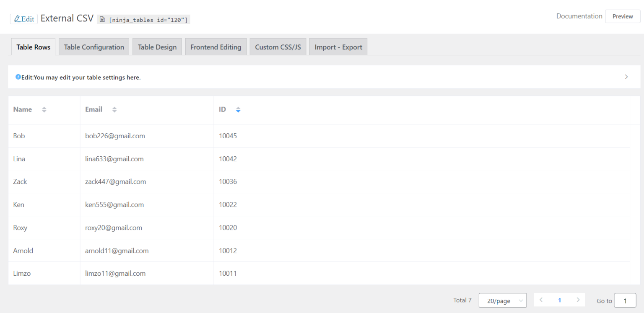The image size is (644, 313).
Task: Select page 1 in the pagination control
Action: 559,300
